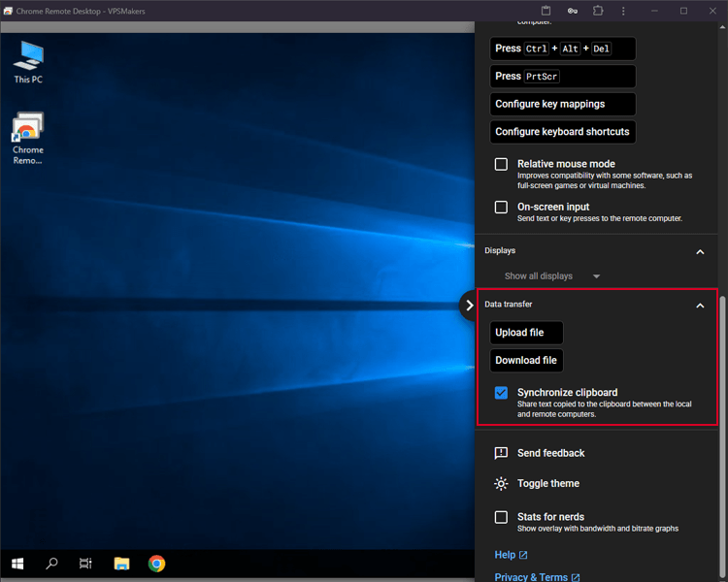The image size is (728, 582).
Task: Collapse the side panel with arrow tab
Action: pyautogui.click(x=468, y=305)
